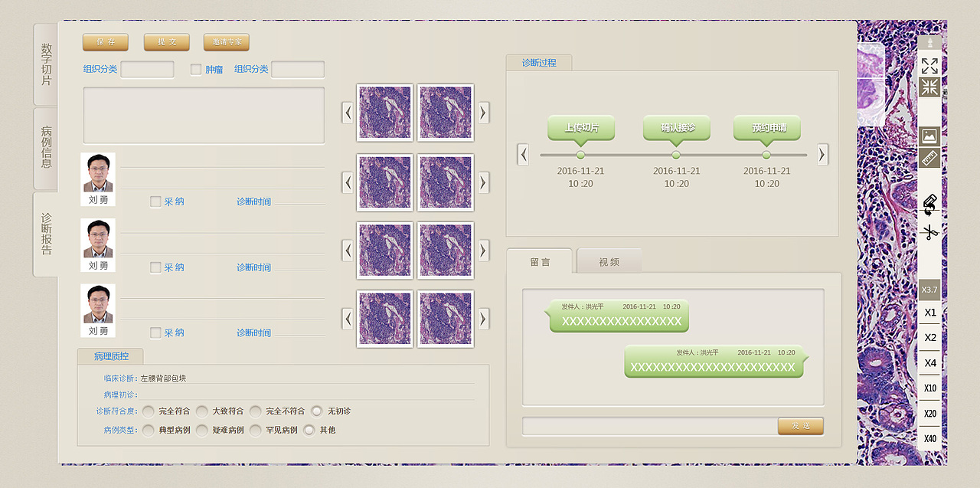Select the 疑难病例 radio option
The height and width of the screenshot is (488, 980).
(x=202, y=431)
